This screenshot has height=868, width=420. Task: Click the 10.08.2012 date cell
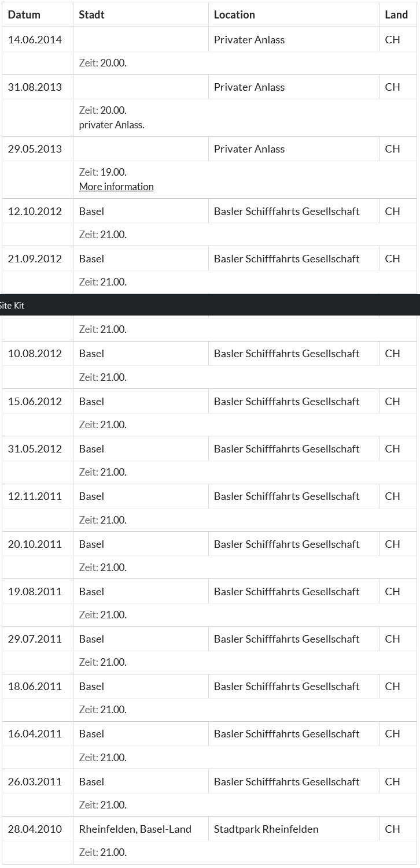[x=35, y=354]
